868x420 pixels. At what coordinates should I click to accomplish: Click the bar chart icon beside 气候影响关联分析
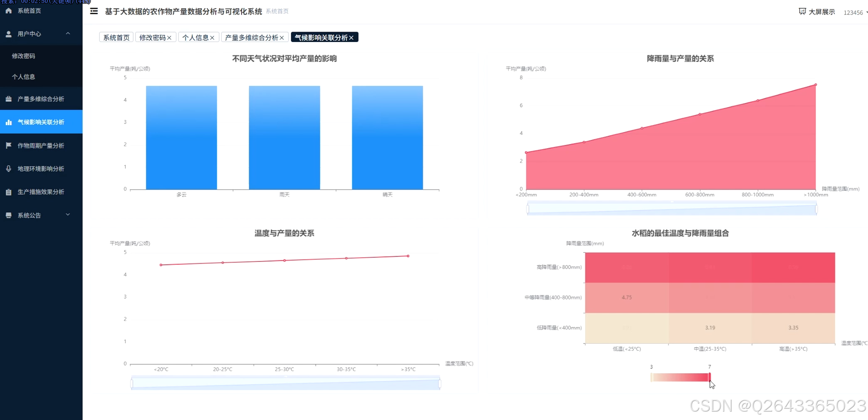click(8, 122)
